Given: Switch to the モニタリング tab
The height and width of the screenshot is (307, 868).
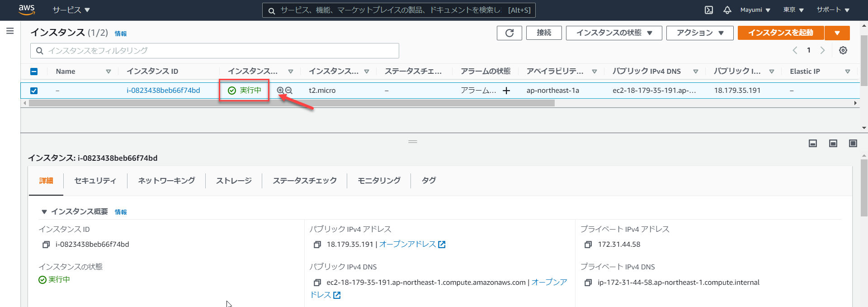Looking at the screenshot, I should coord(379,181).
